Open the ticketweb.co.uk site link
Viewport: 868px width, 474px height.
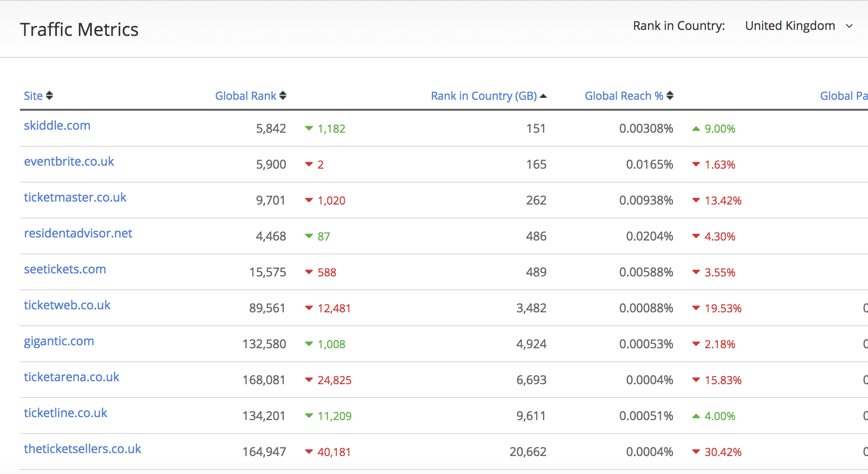[x=67, y=305]
